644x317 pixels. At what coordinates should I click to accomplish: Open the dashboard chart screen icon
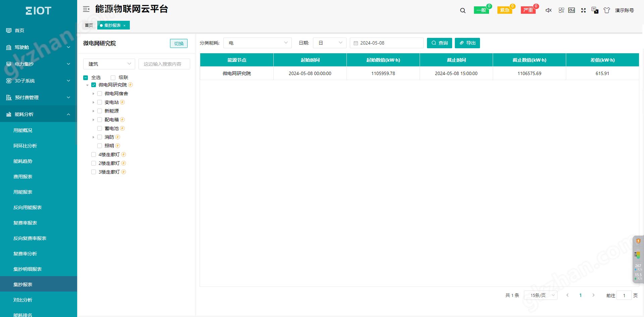(572, 10)
